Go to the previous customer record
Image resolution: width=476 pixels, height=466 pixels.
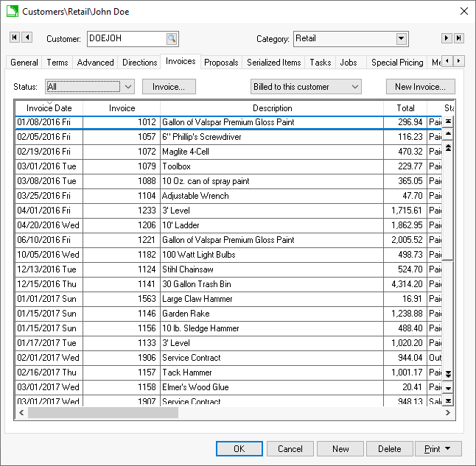pos(27,38)
